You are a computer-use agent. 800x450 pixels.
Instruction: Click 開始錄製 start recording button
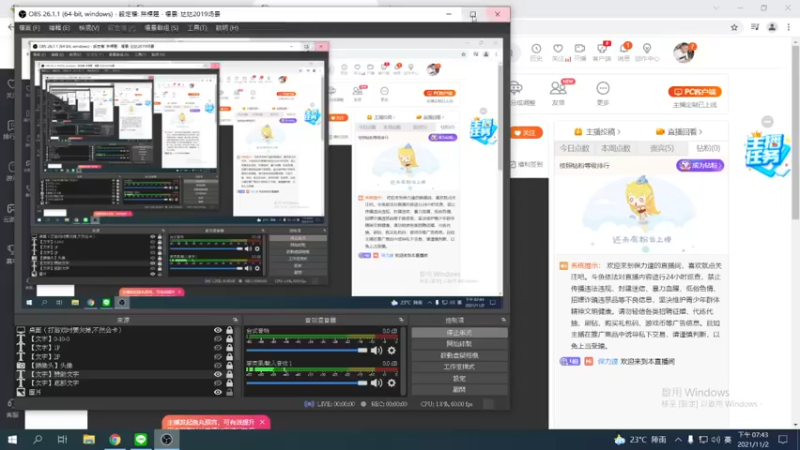459,344
